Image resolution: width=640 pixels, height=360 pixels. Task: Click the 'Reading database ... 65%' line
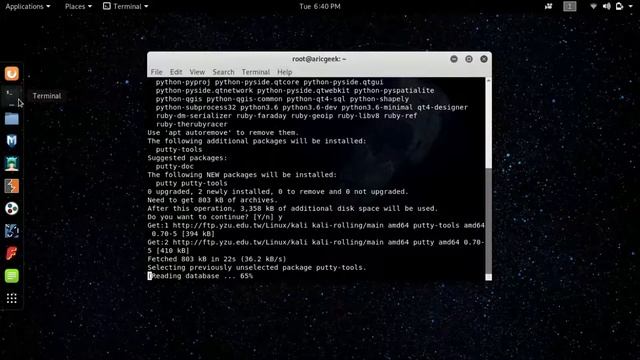[x=200, y=276]
